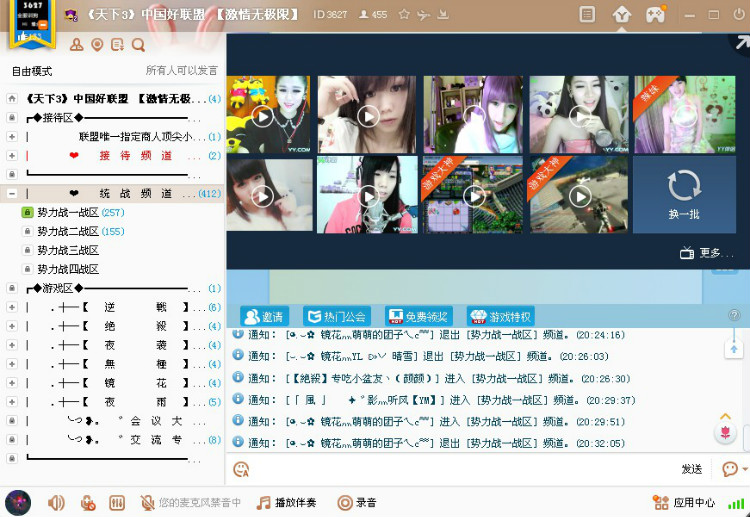This screenshot has width=750, height=517.
Task: Click the 邀请 invite tab
Action: [x=264, y=317]
